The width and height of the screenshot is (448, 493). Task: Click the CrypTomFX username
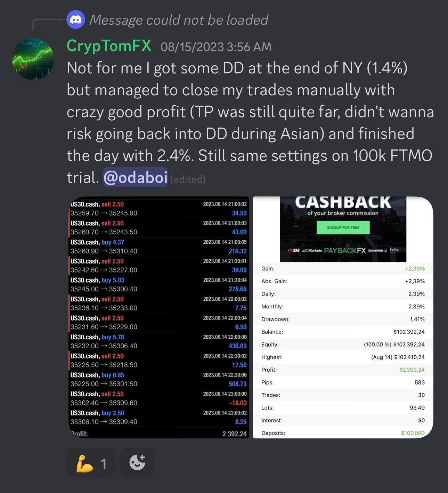(109, 46)
